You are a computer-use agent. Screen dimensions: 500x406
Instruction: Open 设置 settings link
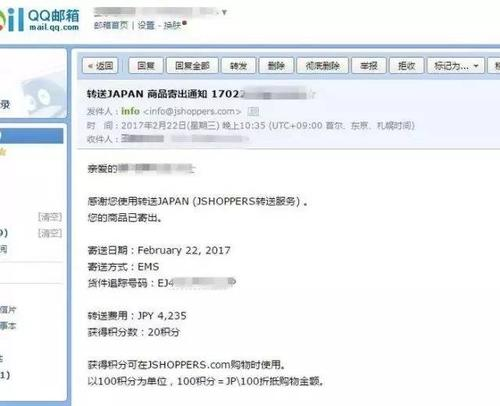coord(146,25)
